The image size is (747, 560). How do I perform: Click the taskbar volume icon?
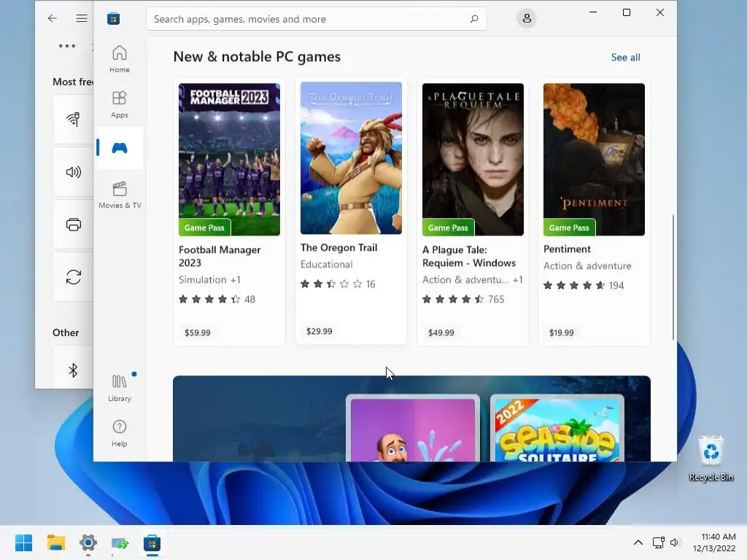(675, 542)
